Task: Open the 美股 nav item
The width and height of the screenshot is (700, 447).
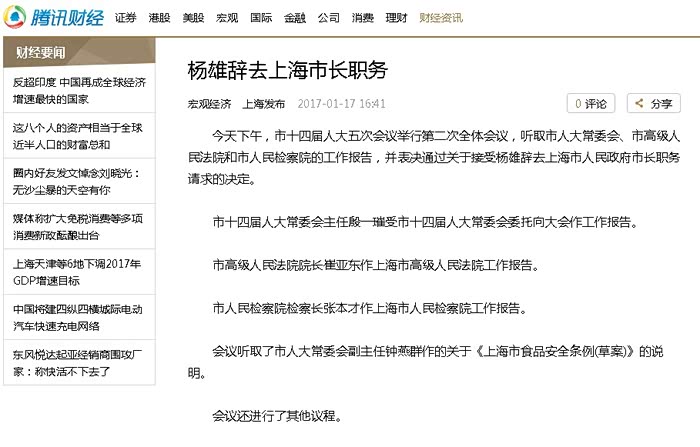Action: [194, 18]
